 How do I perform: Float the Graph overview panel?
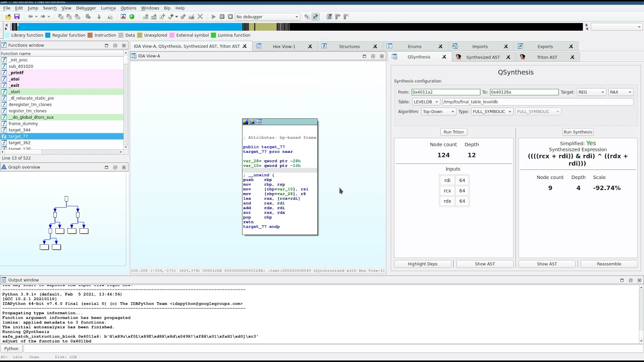115,167
